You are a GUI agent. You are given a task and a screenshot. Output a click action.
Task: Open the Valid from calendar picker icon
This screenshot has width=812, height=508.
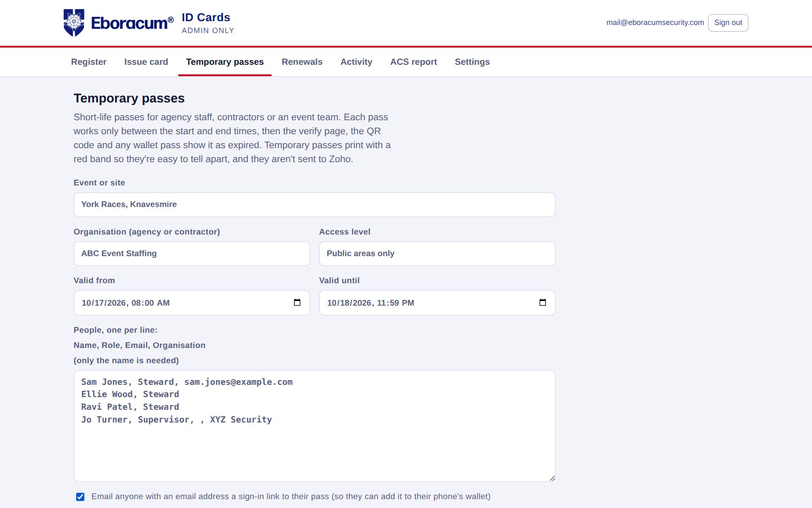pyautogui.click(x=297, y=302)
